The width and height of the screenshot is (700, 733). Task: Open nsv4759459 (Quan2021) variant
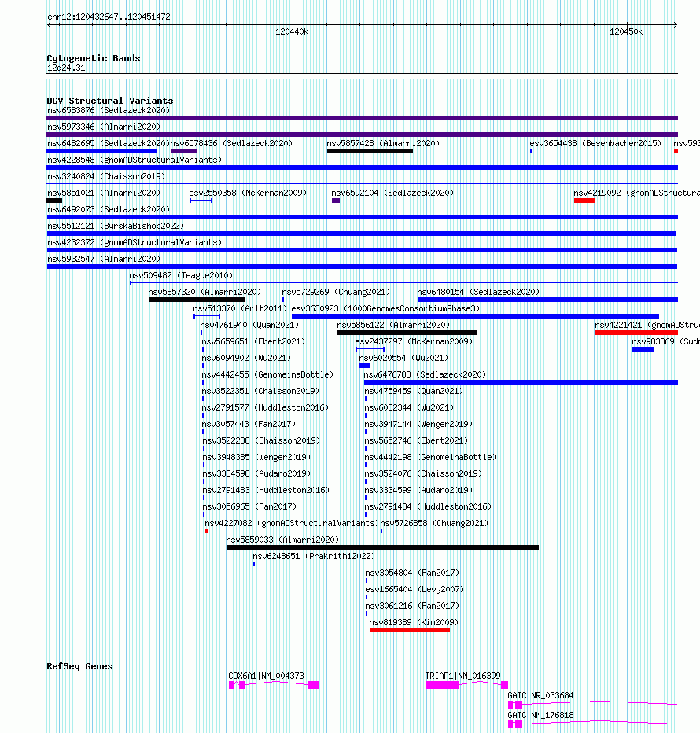coord(414,392)
